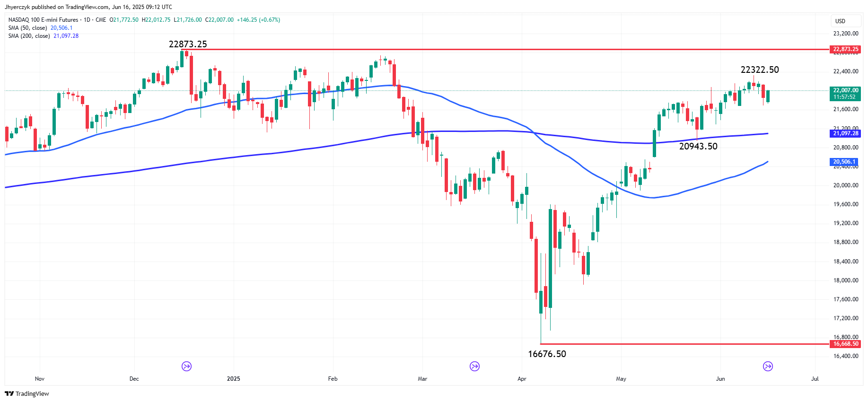
Task: Click the green 22,007.00 current price label
Action: [x=845, y=93]
